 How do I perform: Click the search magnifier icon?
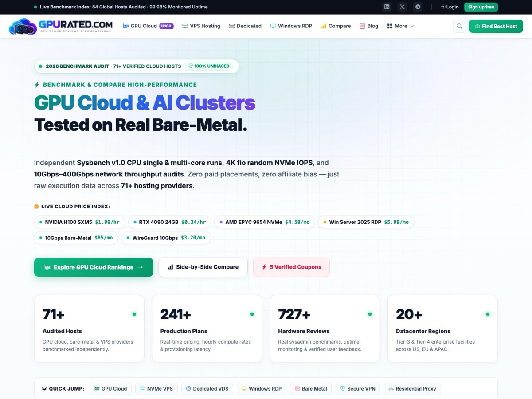[459, 26]
